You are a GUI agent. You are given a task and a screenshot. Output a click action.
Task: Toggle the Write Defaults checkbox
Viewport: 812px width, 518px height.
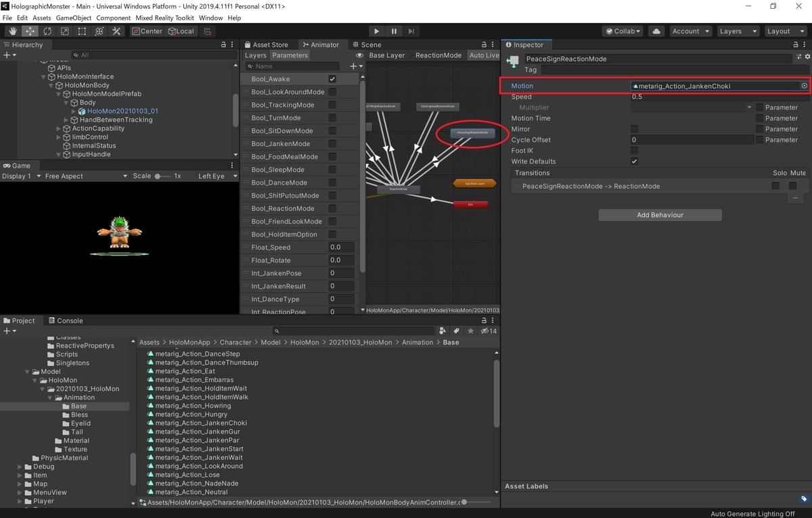coord(634,162)
